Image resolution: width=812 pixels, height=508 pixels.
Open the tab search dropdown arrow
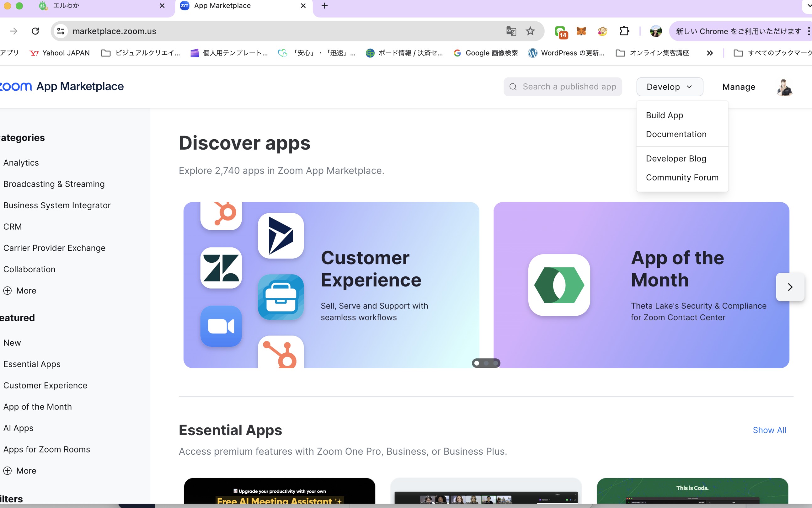pyautogui.click(x=809, y=6)
